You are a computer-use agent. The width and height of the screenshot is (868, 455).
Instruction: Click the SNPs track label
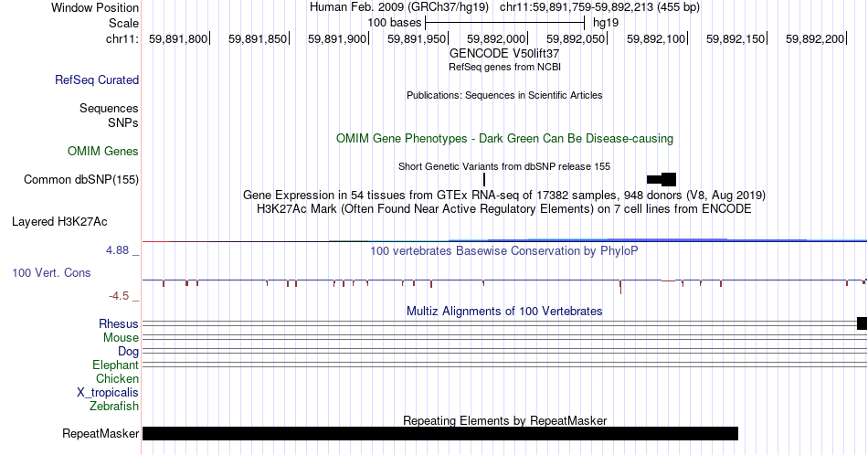123,122
